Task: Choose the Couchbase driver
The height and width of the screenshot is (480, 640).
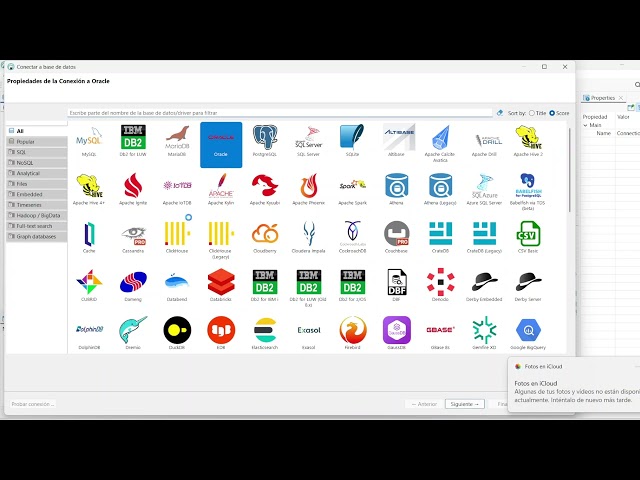Action: pos(396,238)
